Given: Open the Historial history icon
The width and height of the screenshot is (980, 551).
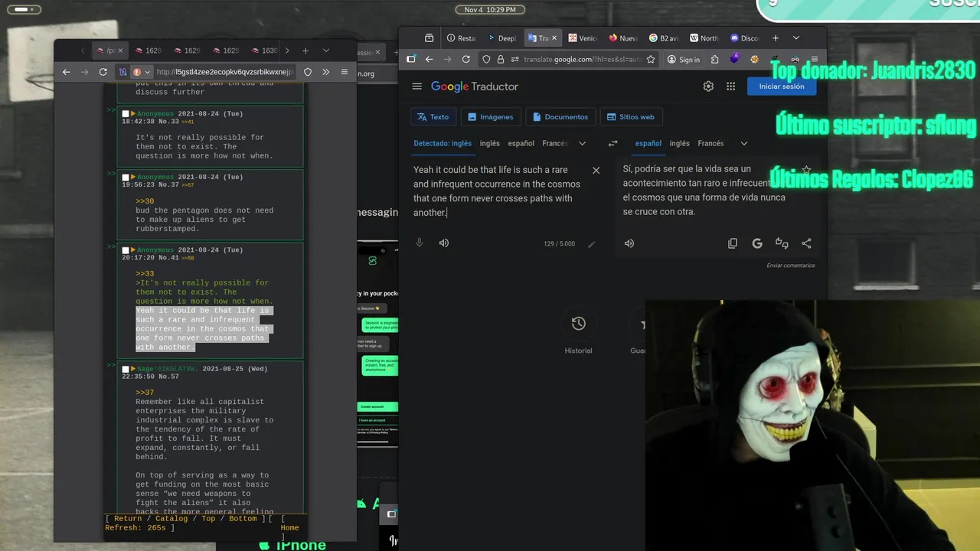Looking at the screenshot, I should [578, 324].
